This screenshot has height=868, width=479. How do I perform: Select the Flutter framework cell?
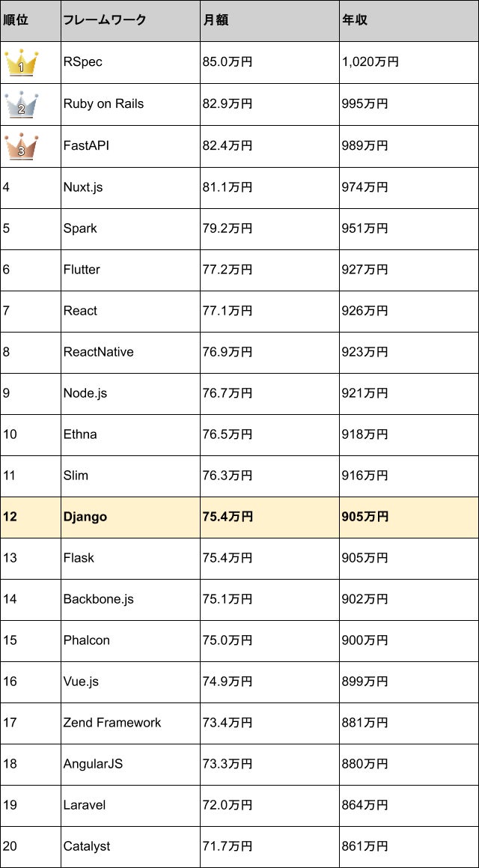pos(82,270)
